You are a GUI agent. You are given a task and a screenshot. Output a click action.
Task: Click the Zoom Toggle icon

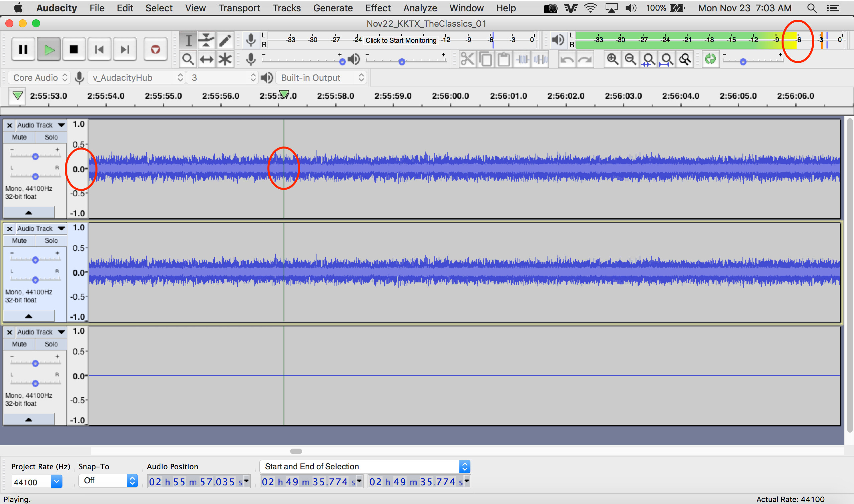pyautogui.click(x=685, y=59)
